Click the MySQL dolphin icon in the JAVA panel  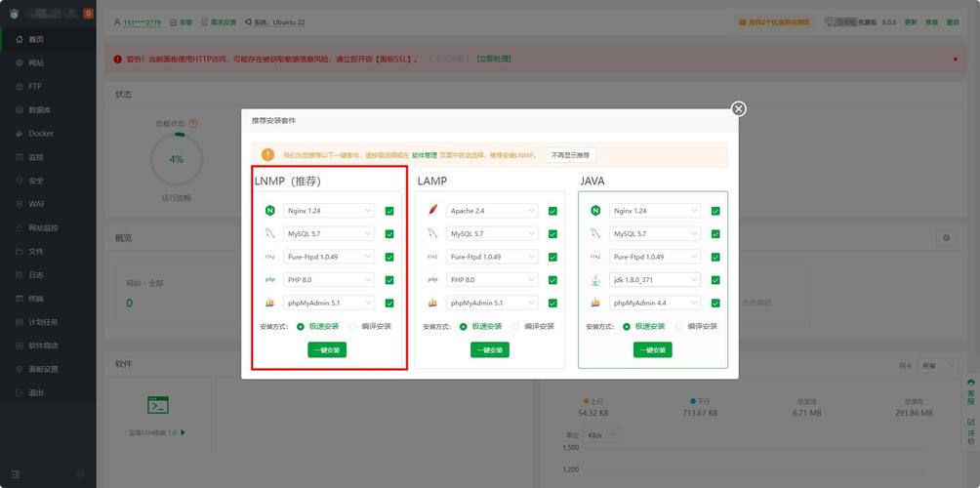(594, 234)
